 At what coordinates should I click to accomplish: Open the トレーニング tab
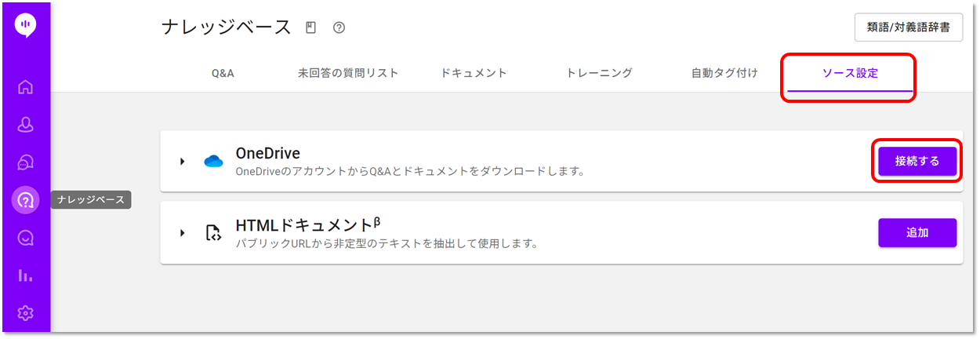tap(599, 73)
